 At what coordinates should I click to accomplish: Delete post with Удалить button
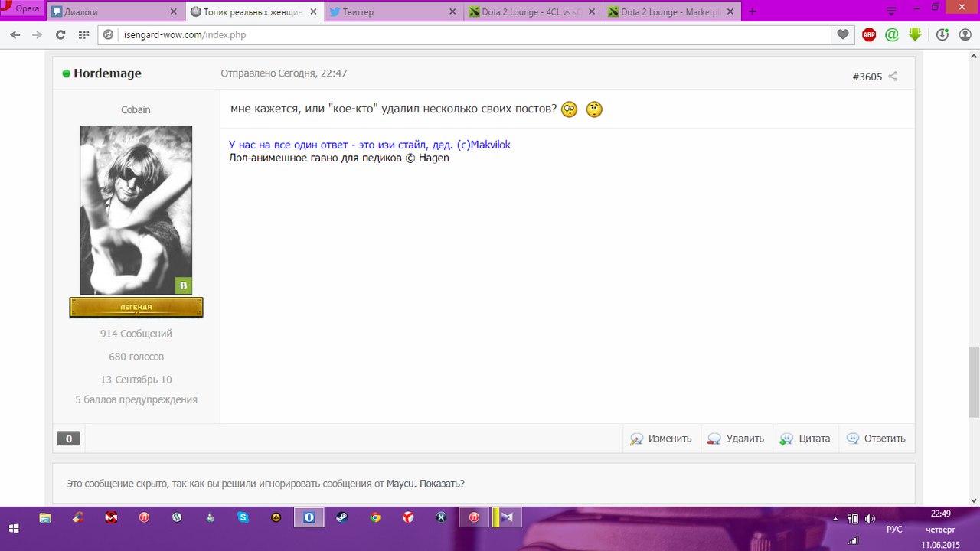tap(737, 439)
